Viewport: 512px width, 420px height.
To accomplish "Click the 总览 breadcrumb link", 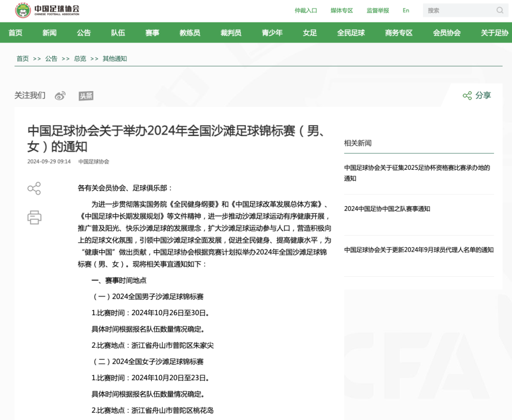I will (80, 59).
